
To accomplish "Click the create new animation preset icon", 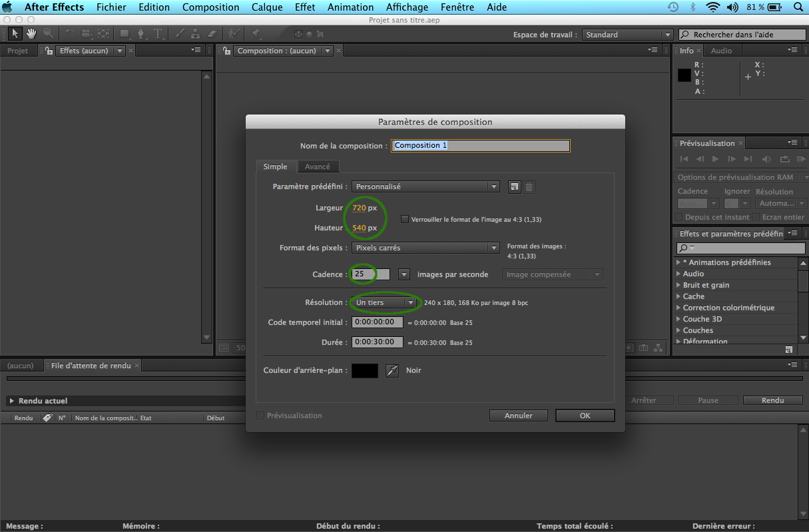I will coord(788,349).
